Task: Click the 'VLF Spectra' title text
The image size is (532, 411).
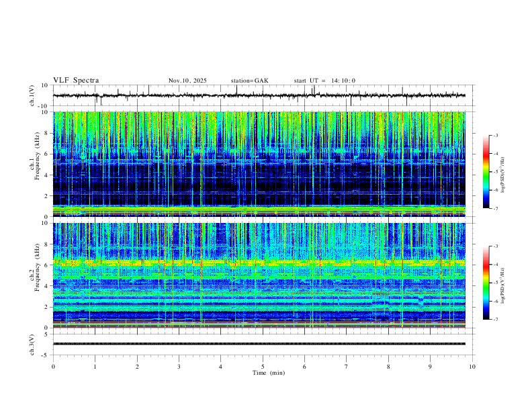Action: (76, 81)
